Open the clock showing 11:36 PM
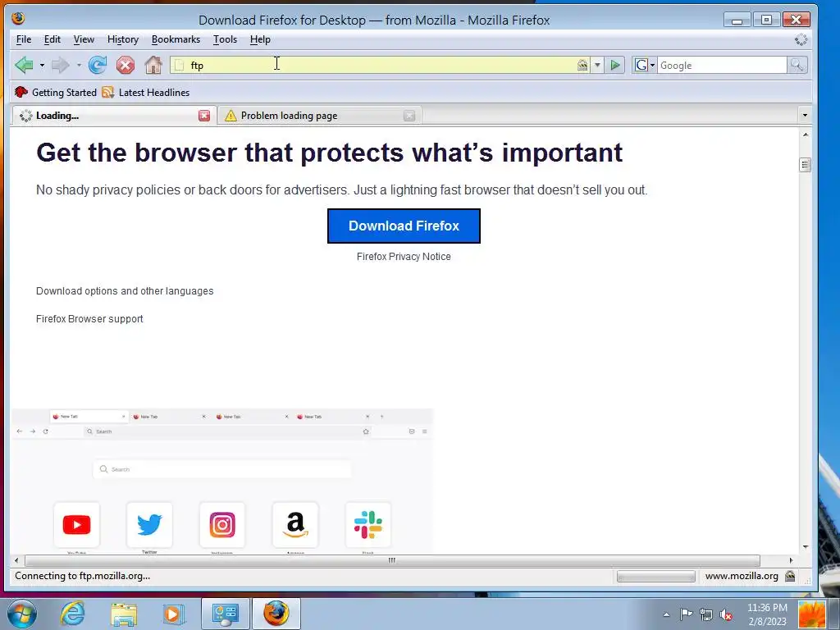 pos(767,614)
